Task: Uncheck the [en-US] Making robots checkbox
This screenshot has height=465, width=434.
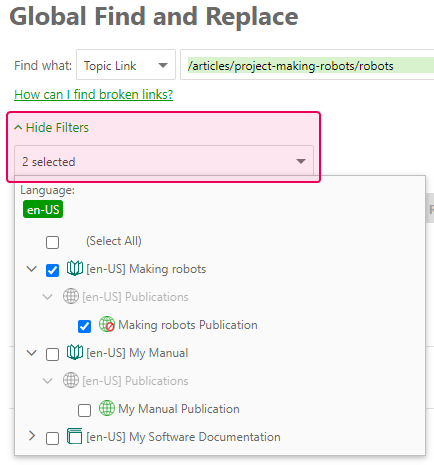Action: click(x=52, y=270)
